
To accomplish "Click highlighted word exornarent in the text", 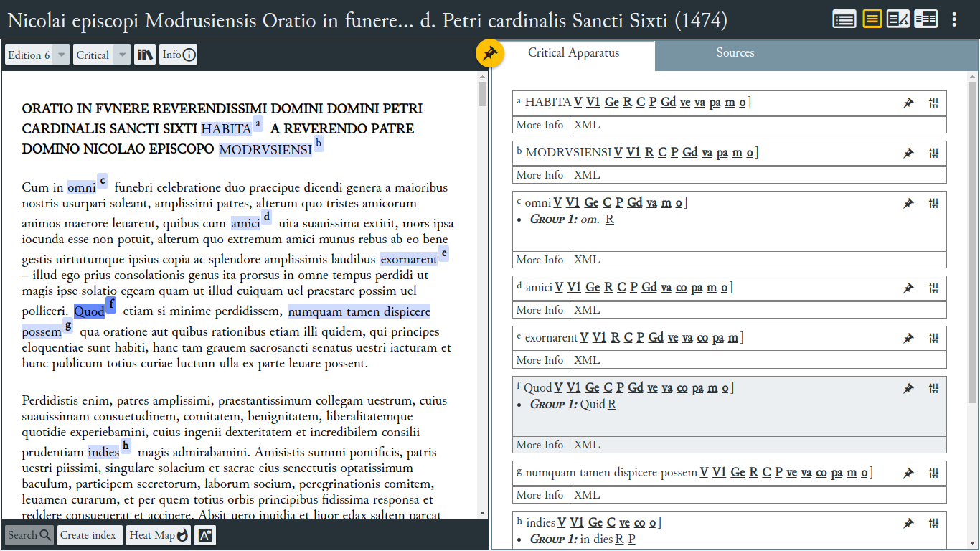I will [x=409, y=259].
